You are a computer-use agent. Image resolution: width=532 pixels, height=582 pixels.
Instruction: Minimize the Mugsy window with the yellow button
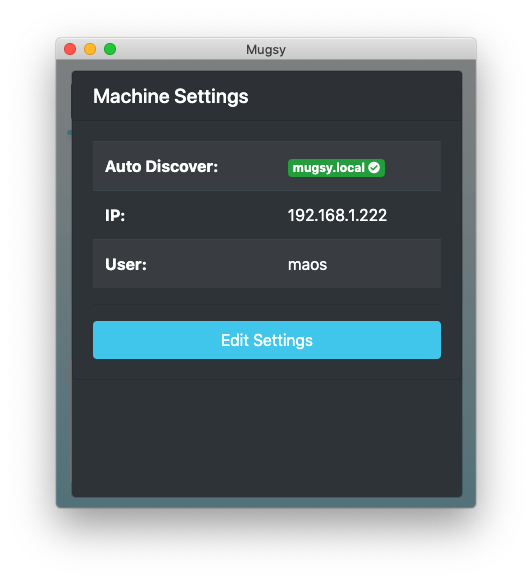point(90,49)
